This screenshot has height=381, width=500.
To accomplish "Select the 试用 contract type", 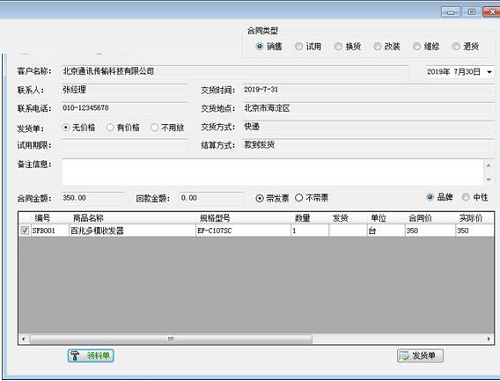I will [x=299, y=46].
